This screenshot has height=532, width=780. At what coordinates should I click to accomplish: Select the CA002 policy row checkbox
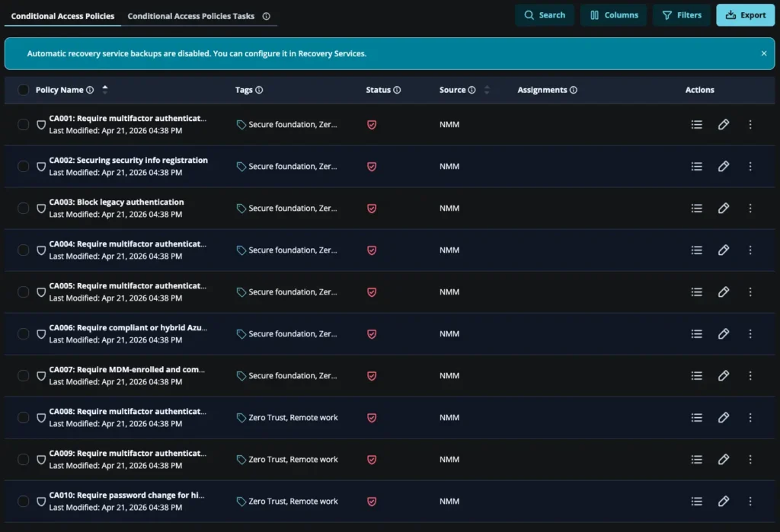point(23,166)
